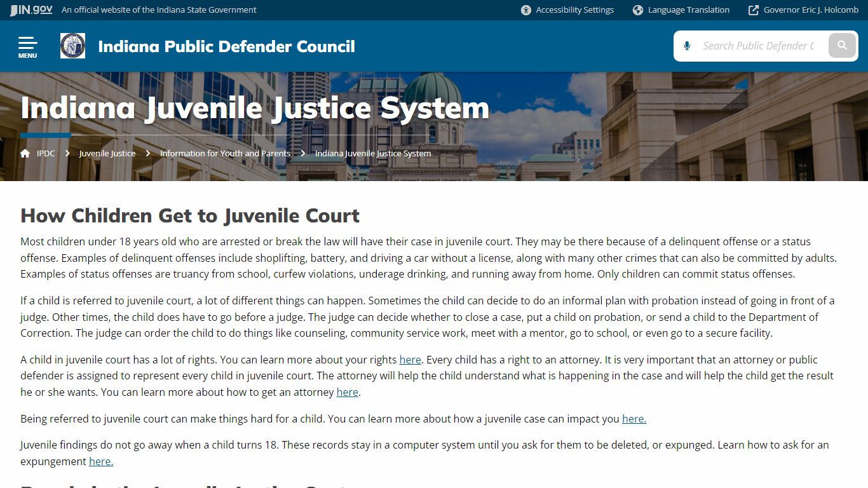Open the hamburger MENU icon
The width and height of the screenshot is (868, 488).
pos(27,46)
